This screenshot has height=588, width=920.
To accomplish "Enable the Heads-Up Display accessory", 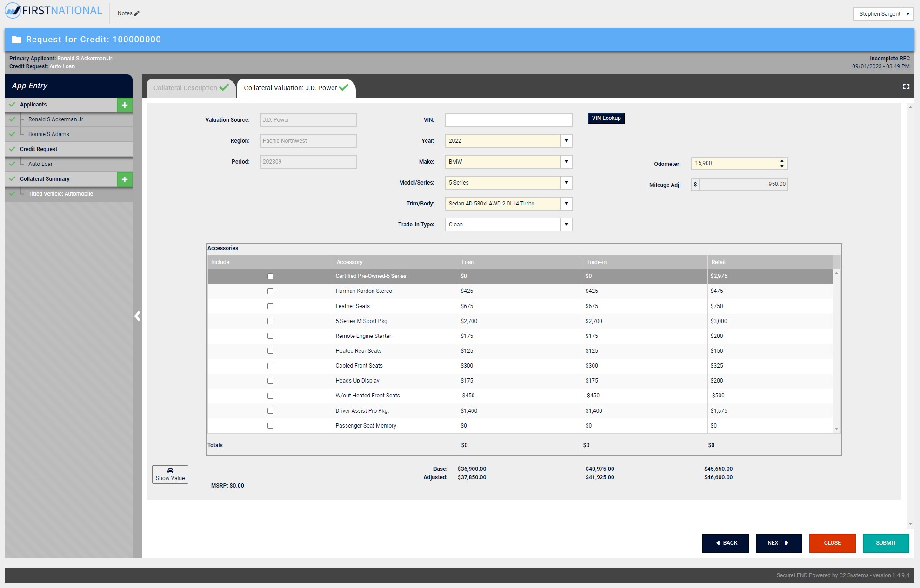I will pos(270,381).
